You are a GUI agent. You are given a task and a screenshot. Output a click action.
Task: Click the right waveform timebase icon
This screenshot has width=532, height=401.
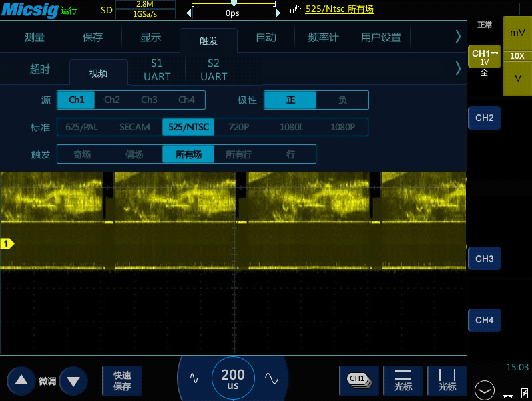[x=271, y=378]
